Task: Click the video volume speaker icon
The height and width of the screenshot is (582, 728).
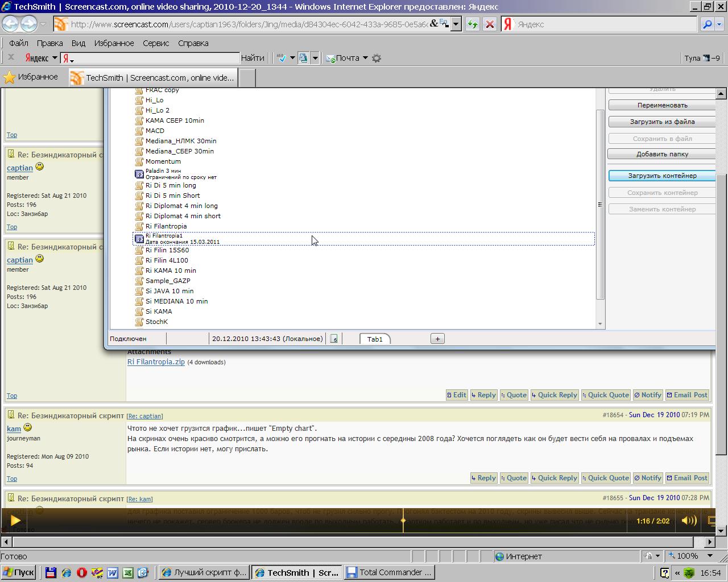Action: pyautogui.click(x=689, y=521)
